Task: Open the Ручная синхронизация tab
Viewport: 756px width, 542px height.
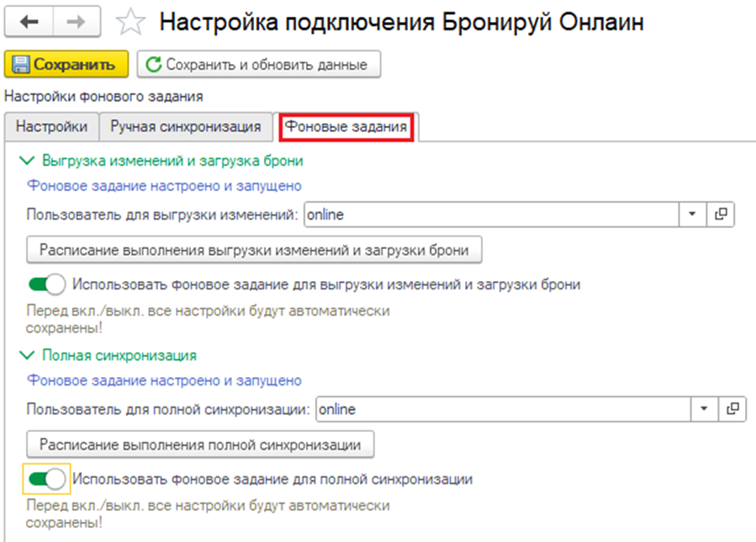Action: [x=186, y=126]
